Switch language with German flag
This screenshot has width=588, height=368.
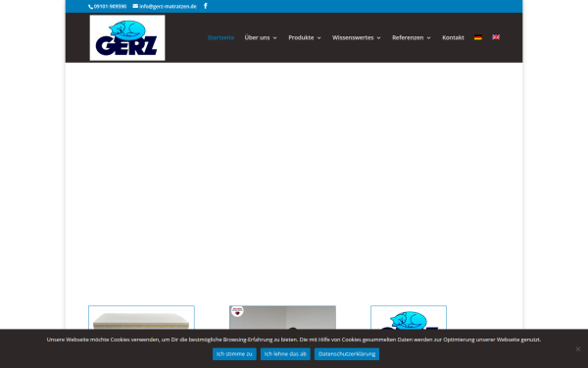click(x=478, y=37)
